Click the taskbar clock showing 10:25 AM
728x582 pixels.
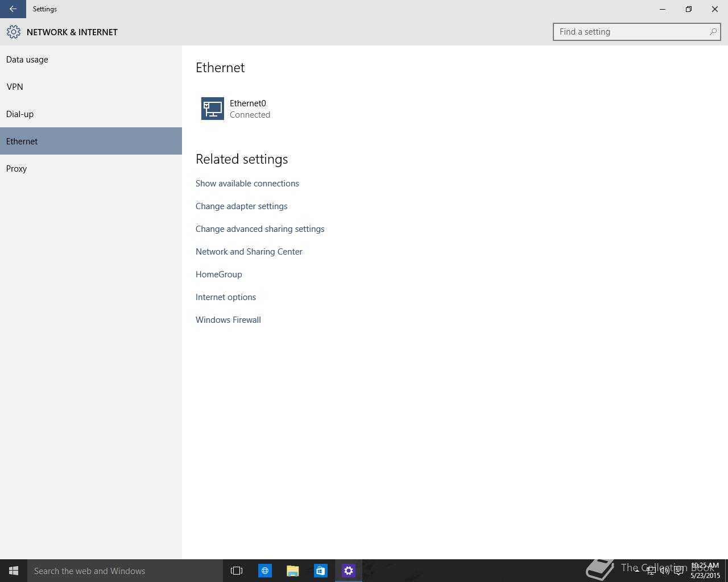(x=705, y=571)
